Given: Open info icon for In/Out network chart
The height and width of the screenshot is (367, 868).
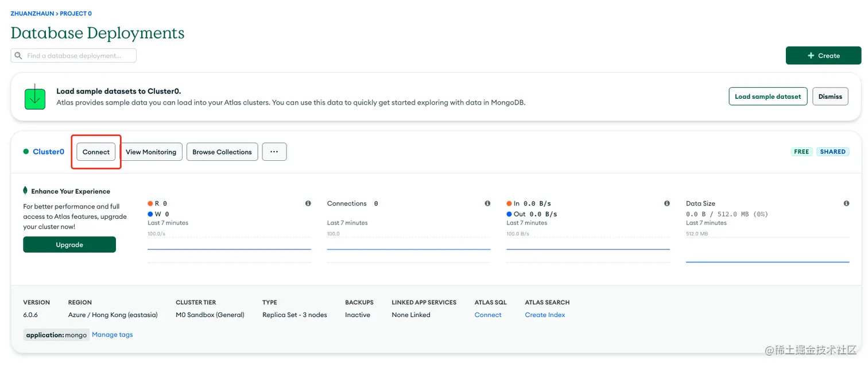Looking at the screenshot, I should [x=667, y=203].
